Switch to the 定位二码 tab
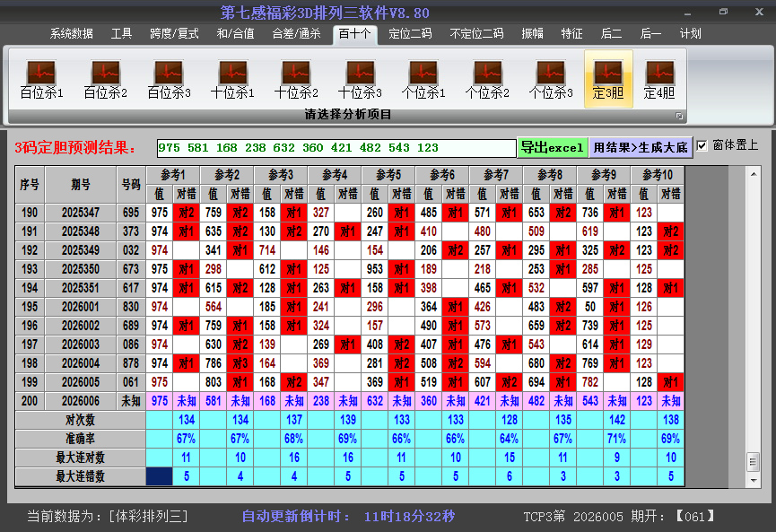This screenshot has width=776, height=532. (410, 34)
